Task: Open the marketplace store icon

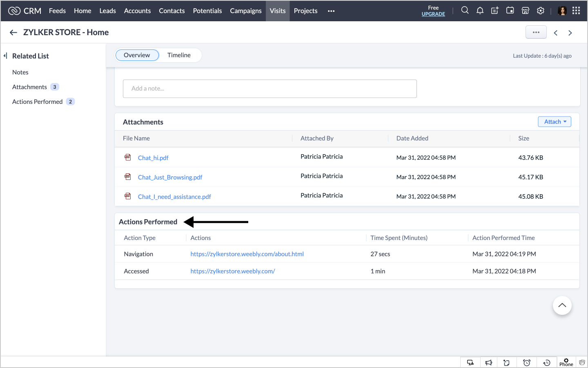Action: point(526,11)
